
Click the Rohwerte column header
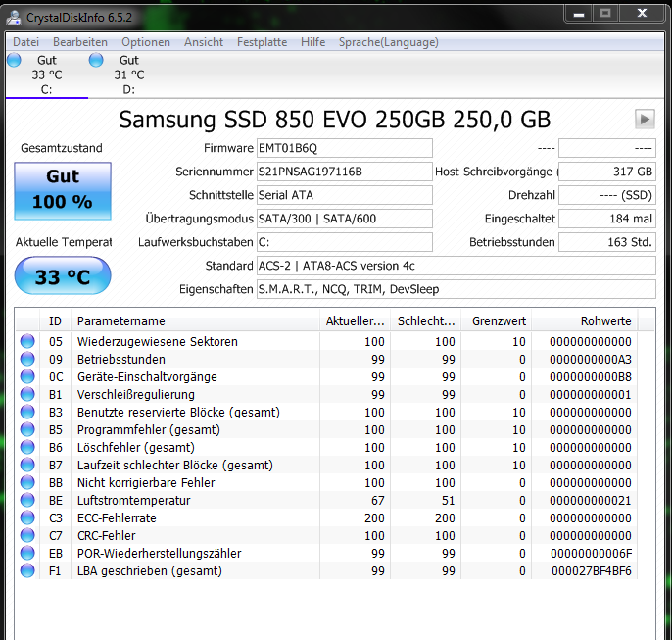click(585, 321)
